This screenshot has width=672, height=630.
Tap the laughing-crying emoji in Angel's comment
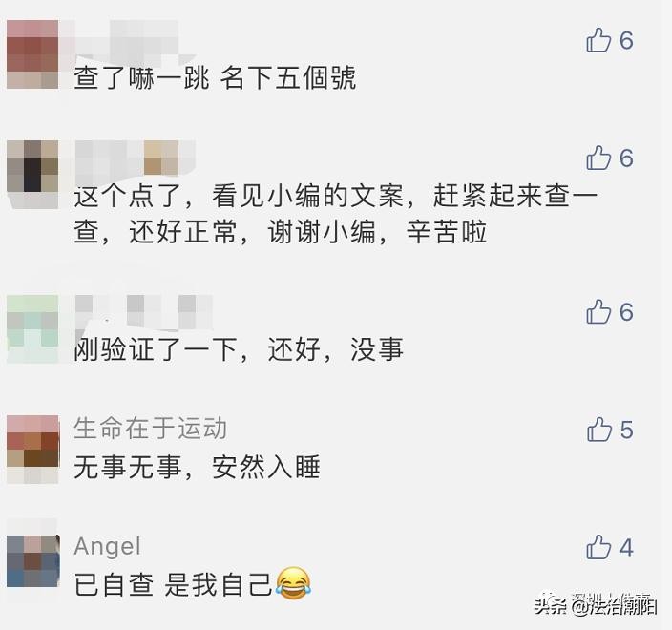tap(294, 583)
